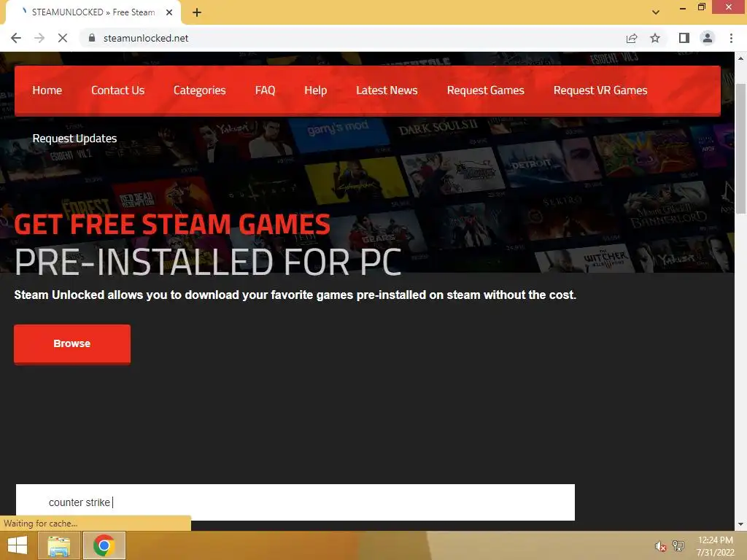Screen dimensions: 747x560
Task: Click the page vertical scrollbar thumb
Action: tap(741, 149)
